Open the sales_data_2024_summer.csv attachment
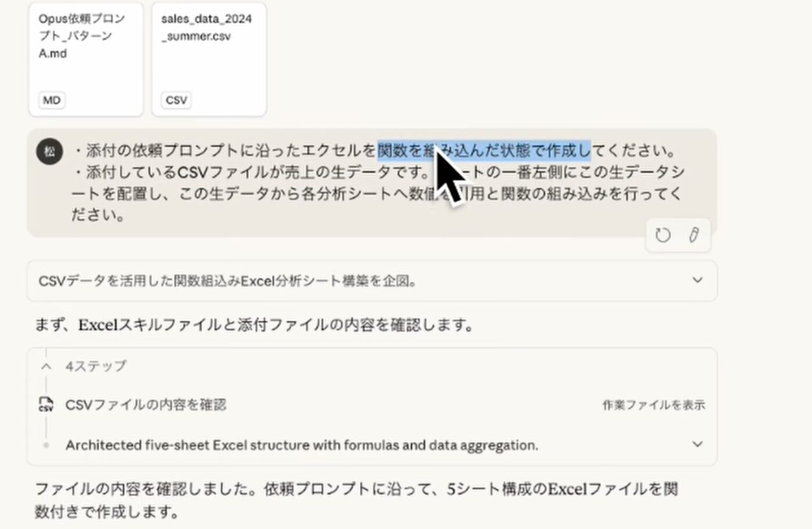The image size is (812, 529). pos(209,58)
